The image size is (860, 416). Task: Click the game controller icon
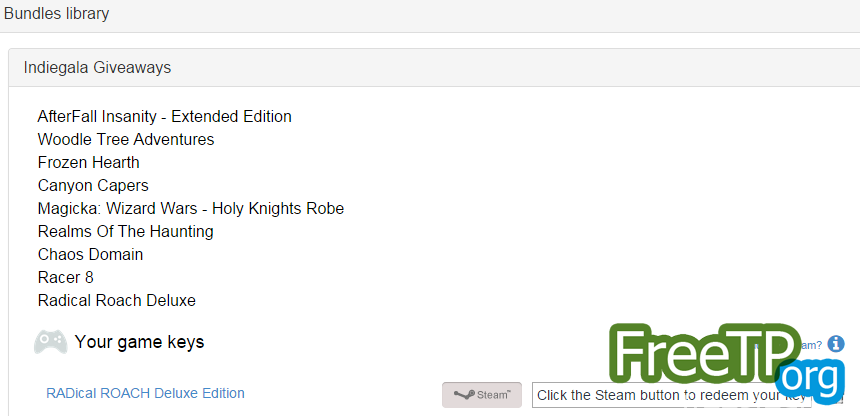point(50,342)
